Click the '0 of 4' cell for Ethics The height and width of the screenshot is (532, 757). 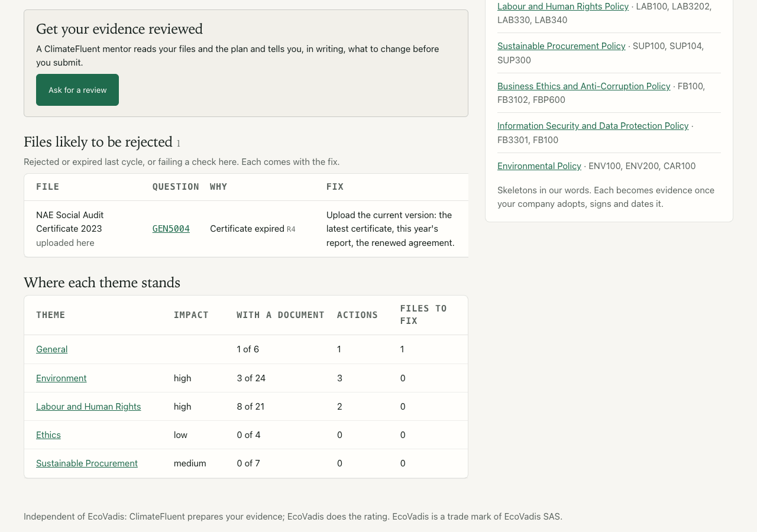(248, 434)
